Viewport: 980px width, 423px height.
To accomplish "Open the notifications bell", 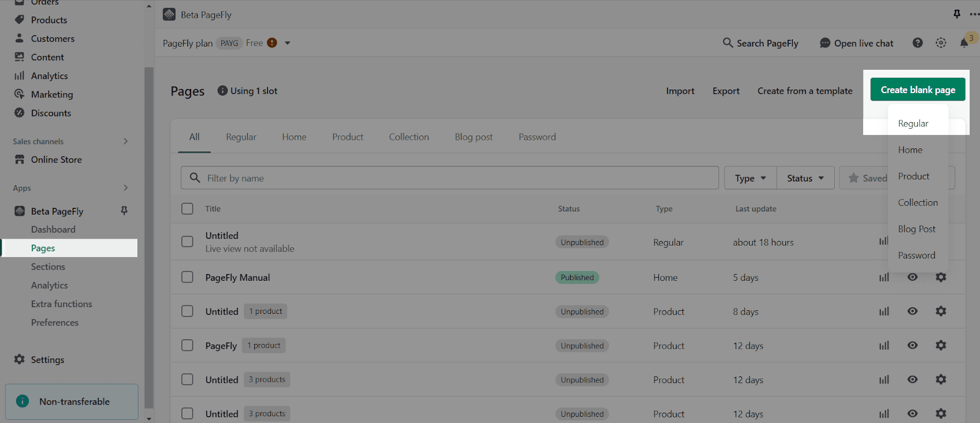I will tap(964, 43).
